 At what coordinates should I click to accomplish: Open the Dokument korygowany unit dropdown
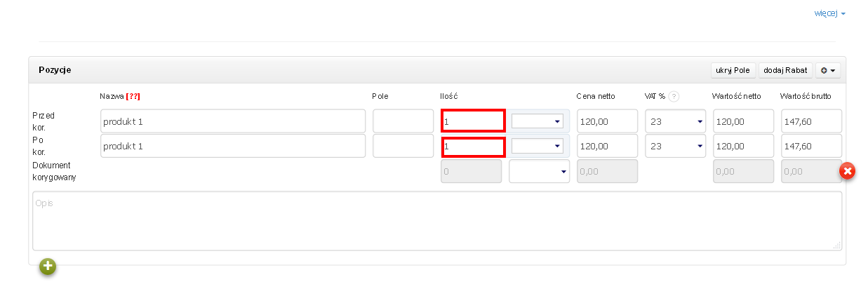tap(540, 171)
